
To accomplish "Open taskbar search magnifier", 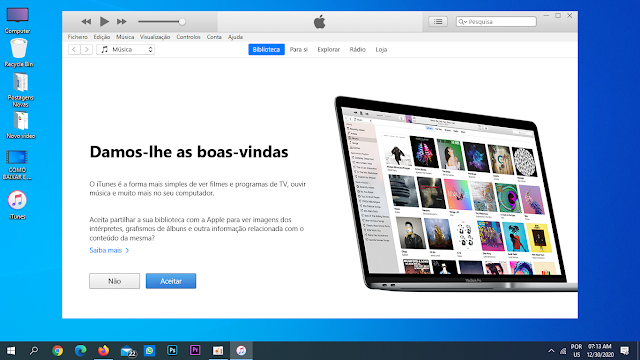I will click(x=34, y=351).
